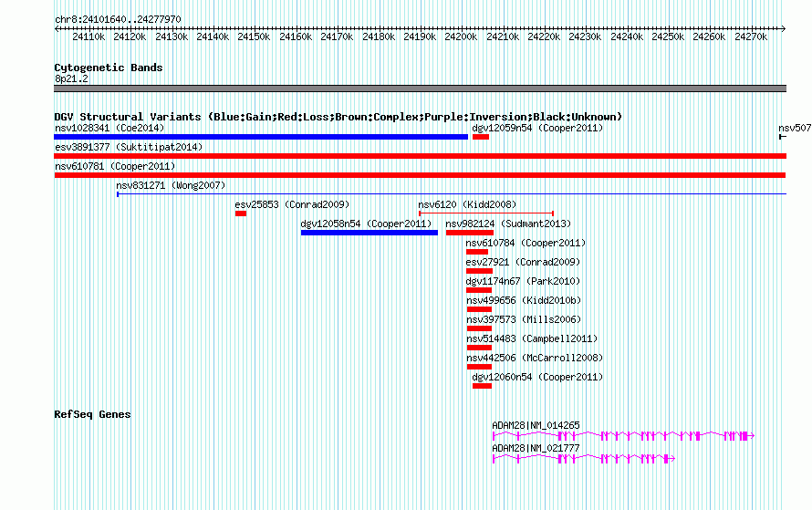Click the 8p21.2 band label
The image size is (812, 510).
point(71,78)
